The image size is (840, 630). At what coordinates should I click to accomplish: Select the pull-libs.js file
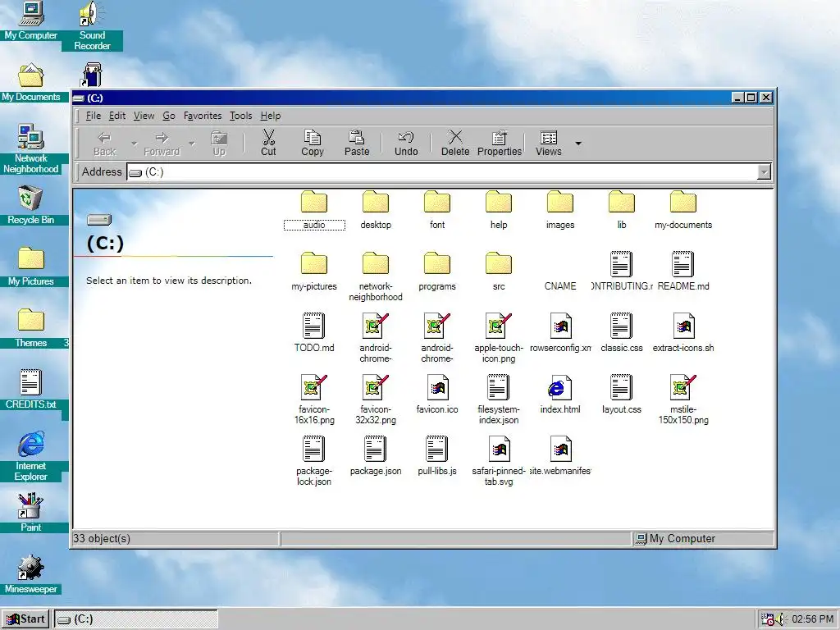coord(437,456)
